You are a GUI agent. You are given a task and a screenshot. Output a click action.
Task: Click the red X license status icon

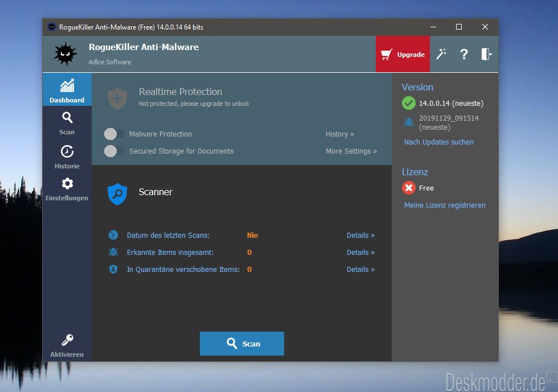point(409,188)
